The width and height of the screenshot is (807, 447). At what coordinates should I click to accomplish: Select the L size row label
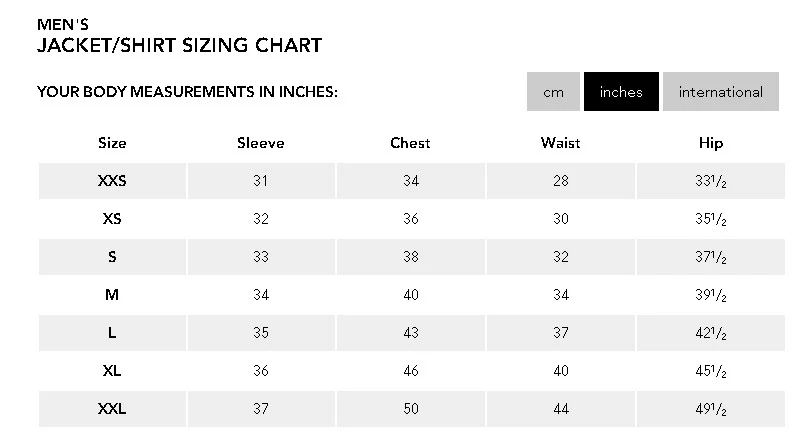pyautogui.click(x=112, y=333)
